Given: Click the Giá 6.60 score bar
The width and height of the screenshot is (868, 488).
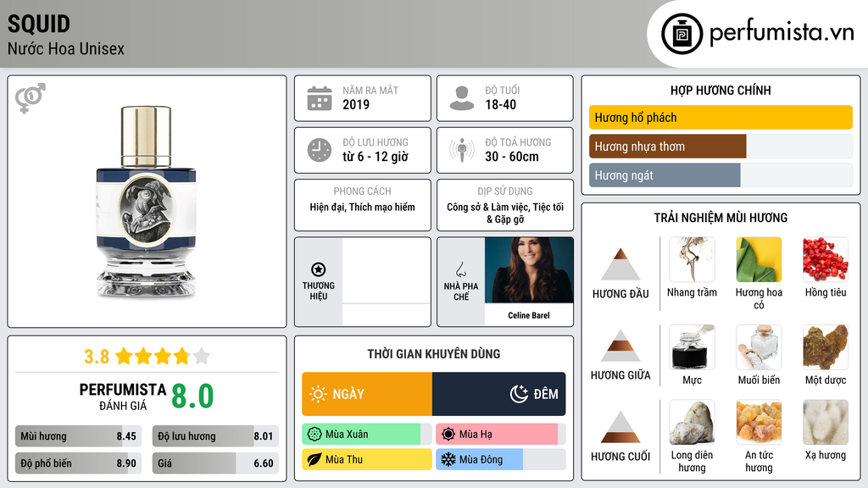Looking at the screenshot, I should click(x=215, y=463).
